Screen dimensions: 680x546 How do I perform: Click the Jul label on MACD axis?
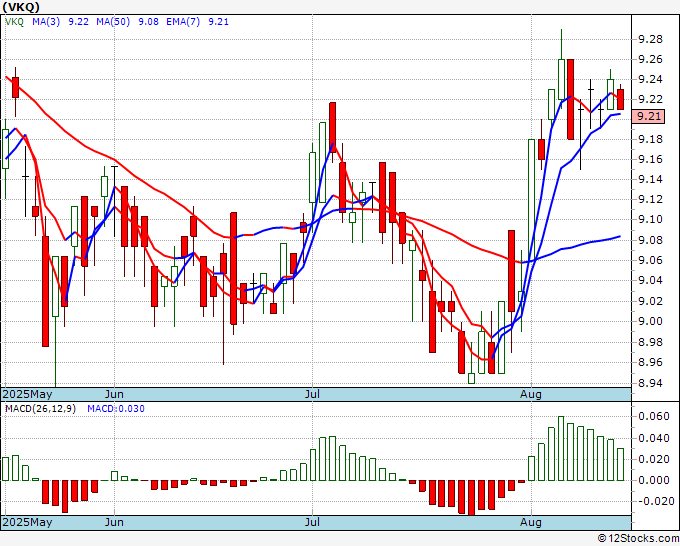point(312,522)
